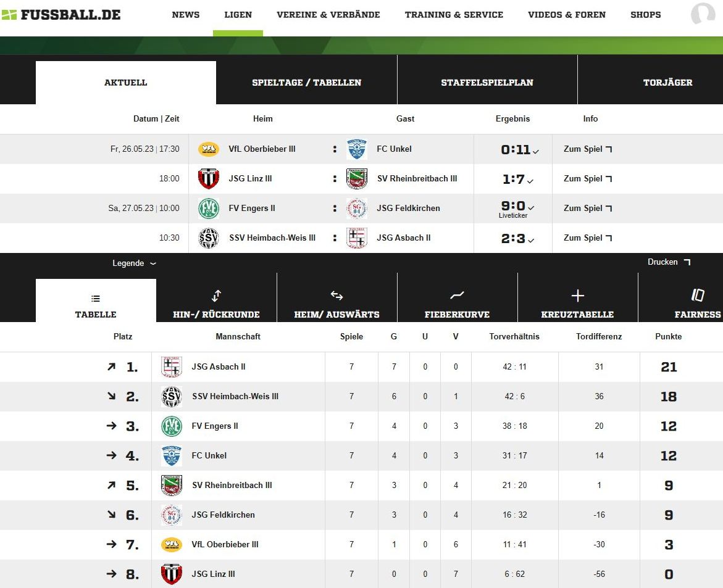Click the Drucken print arrow icon
723x588 pixels.
[x=687, y=262]
